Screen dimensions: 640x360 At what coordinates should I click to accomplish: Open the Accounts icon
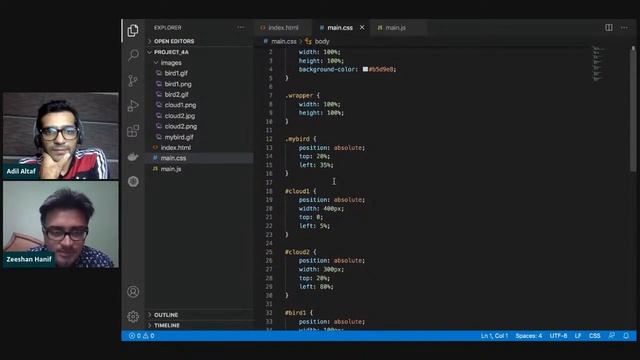tap(133, 292)
